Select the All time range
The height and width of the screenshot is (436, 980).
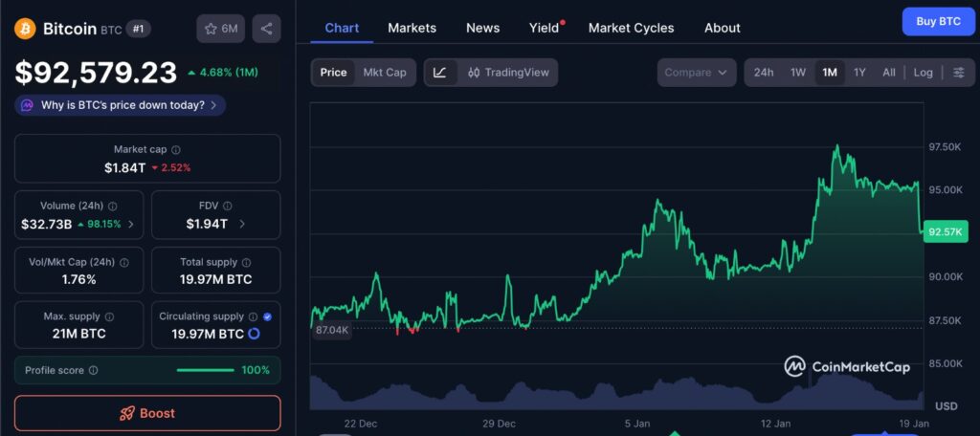889,73
